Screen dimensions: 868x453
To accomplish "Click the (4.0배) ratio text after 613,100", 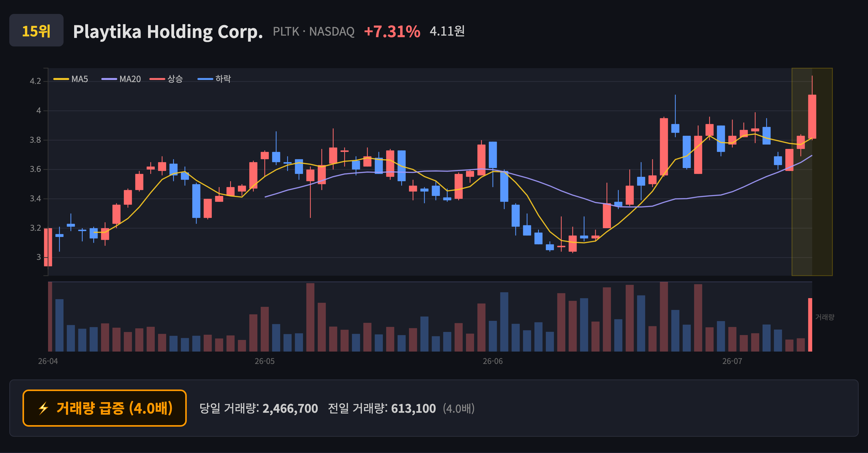I will point(459,409).
